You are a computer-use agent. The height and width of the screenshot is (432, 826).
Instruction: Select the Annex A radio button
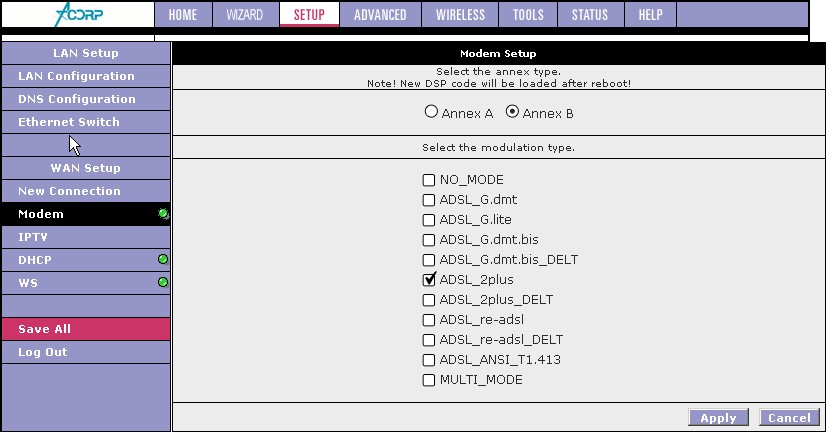coord(431,112)
